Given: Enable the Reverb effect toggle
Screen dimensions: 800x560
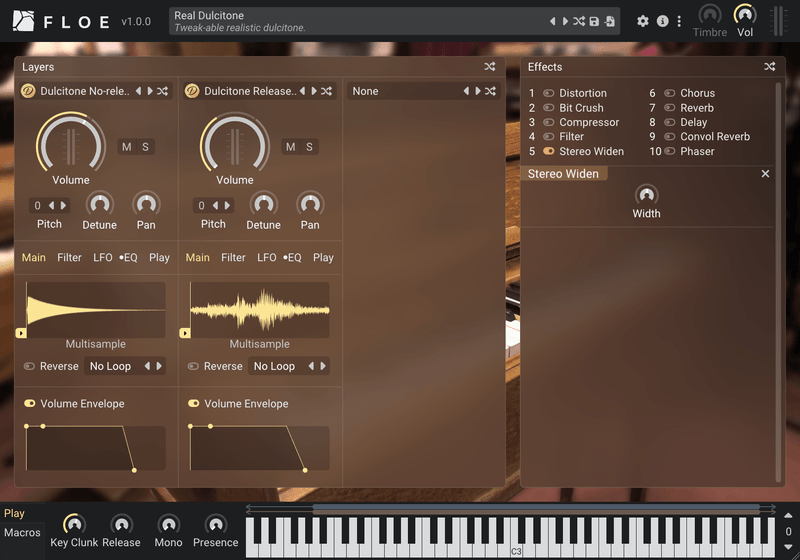Looking at the screenshot, I should [670, 108].
